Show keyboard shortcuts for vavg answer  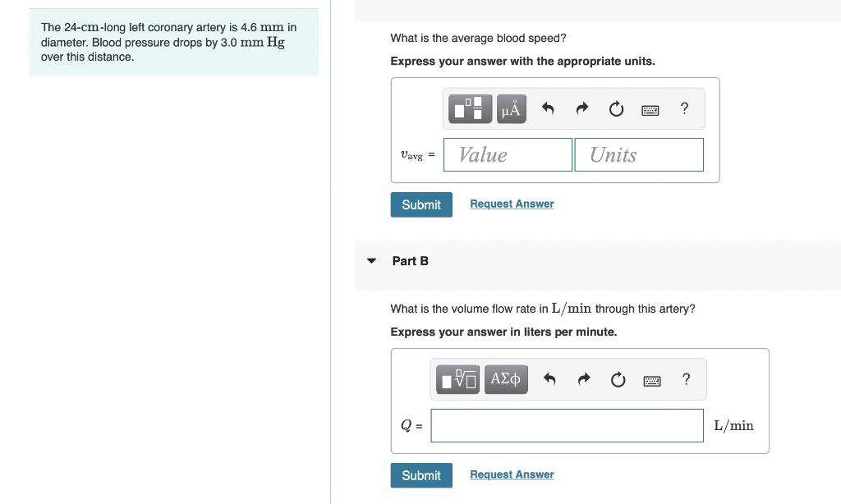pyautogui.click(x=650, y=110)
